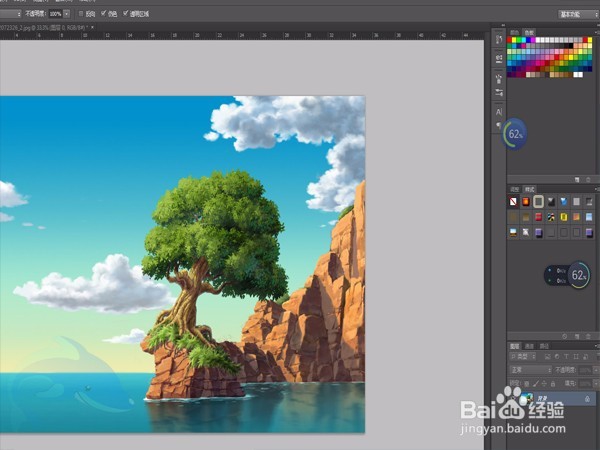Click clear style icon at Styles panel bottom
Screen dimensions: 600x450
(x=564, y=336)
